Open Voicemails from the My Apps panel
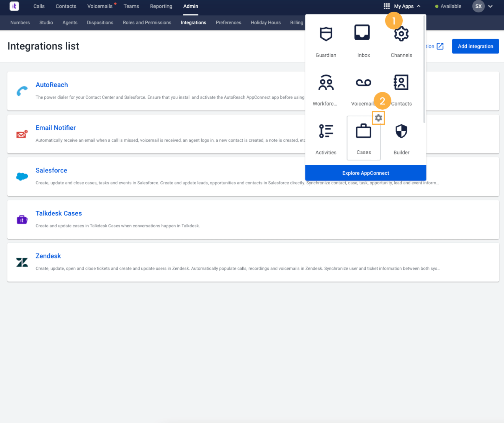Image resolution: width=504 pixels, height=423 pixels. (363, 88)
